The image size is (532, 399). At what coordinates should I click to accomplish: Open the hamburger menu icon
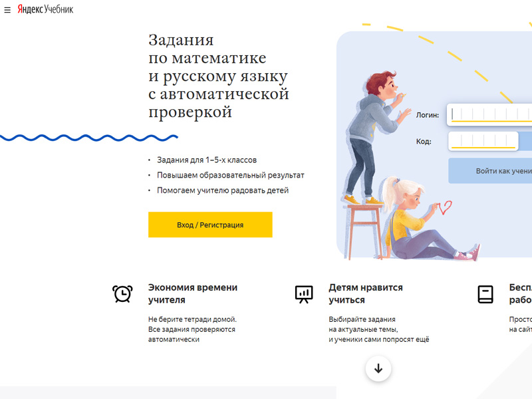click(7, 10)
